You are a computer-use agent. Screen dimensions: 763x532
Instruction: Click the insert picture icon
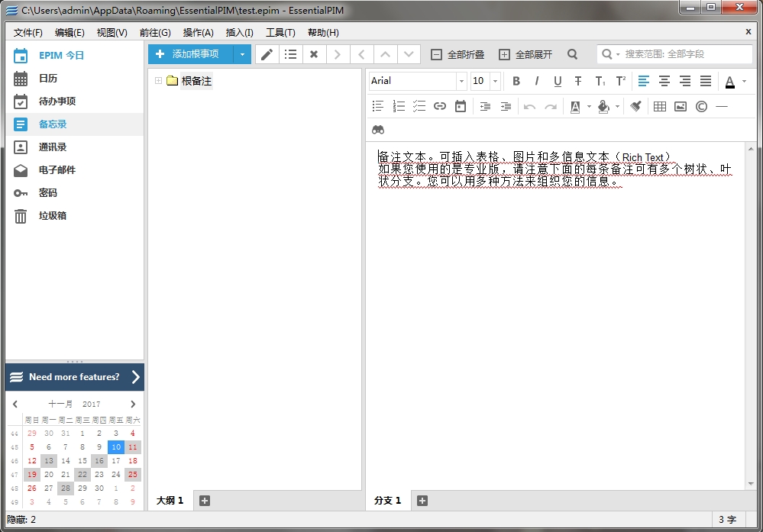(x=681, y=107)
